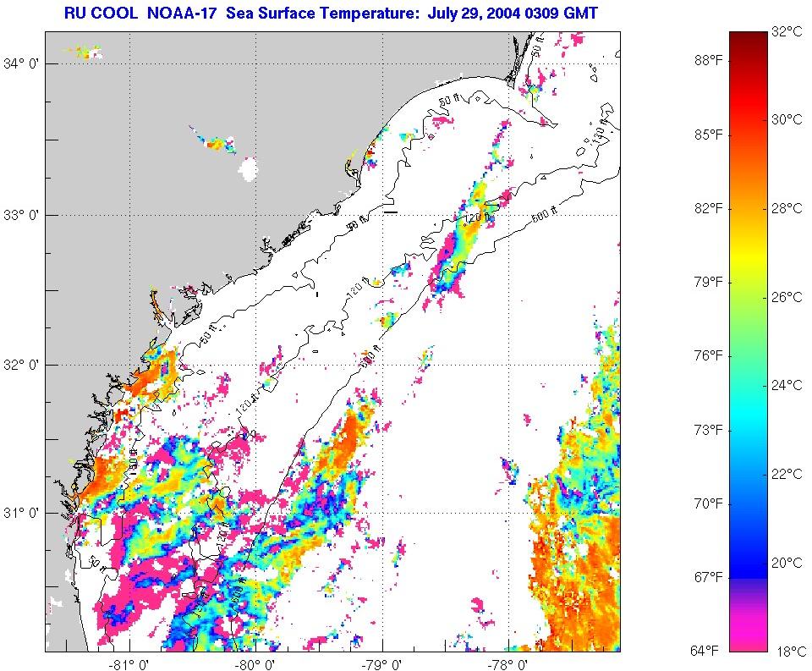Select the 32° 0' latitude label

(x=21, y=365)
